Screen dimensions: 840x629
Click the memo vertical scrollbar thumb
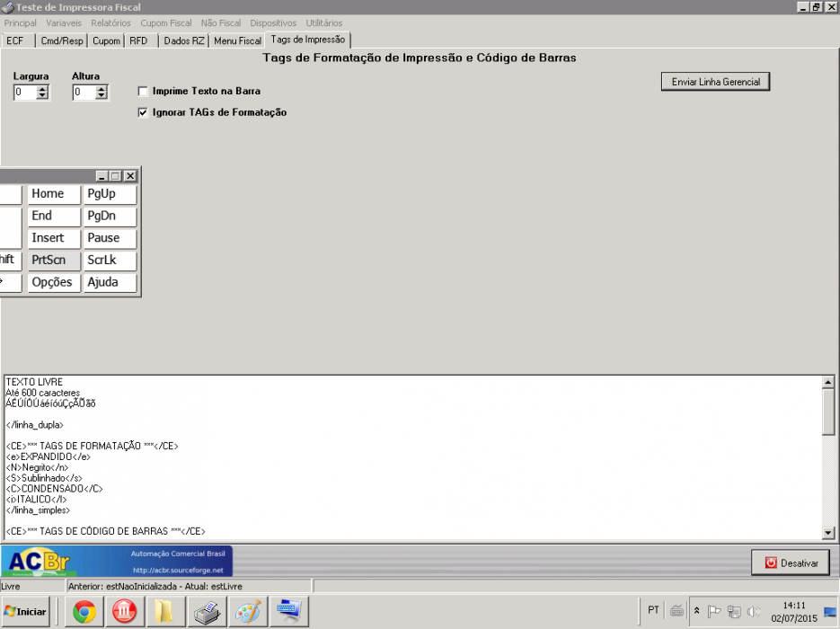pos(828,412)
